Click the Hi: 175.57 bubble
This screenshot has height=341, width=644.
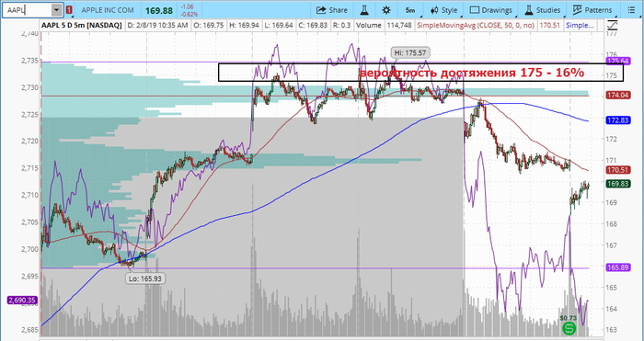coord(410,52)
